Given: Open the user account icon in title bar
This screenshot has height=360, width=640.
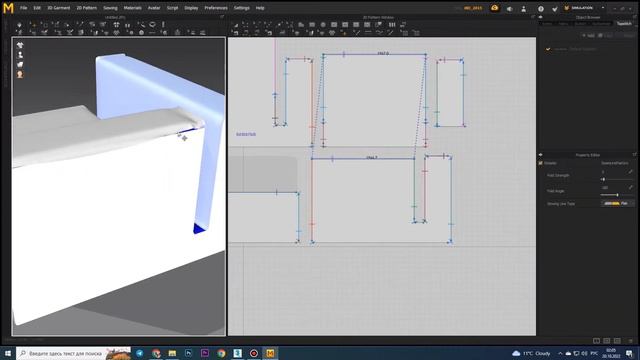Looking at the screenshot, I should 524,9.
